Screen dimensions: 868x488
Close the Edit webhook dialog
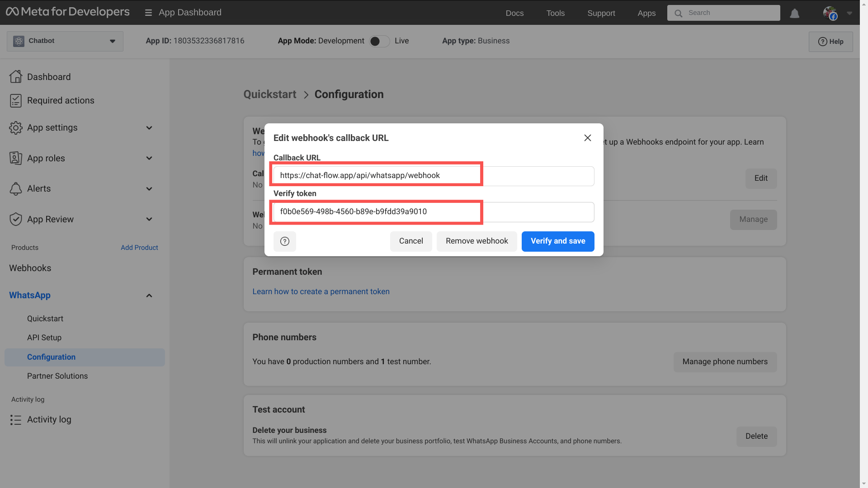[x=587, y=138]
